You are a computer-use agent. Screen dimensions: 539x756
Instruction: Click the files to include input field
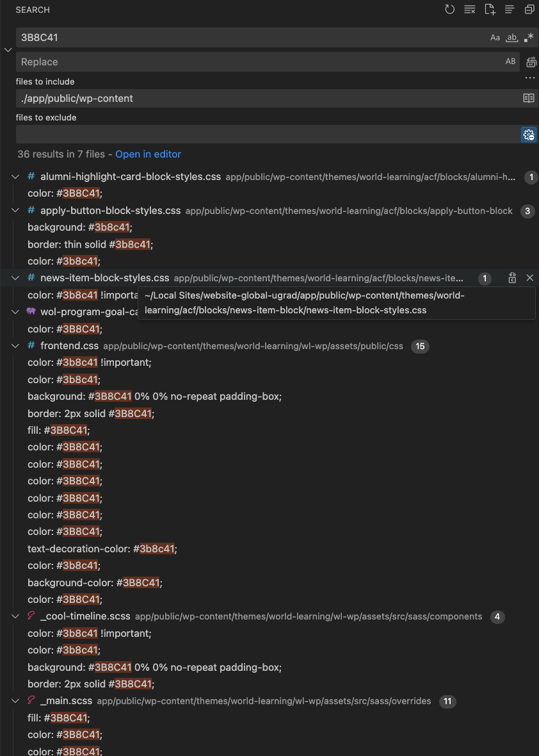tap(266, 99)
